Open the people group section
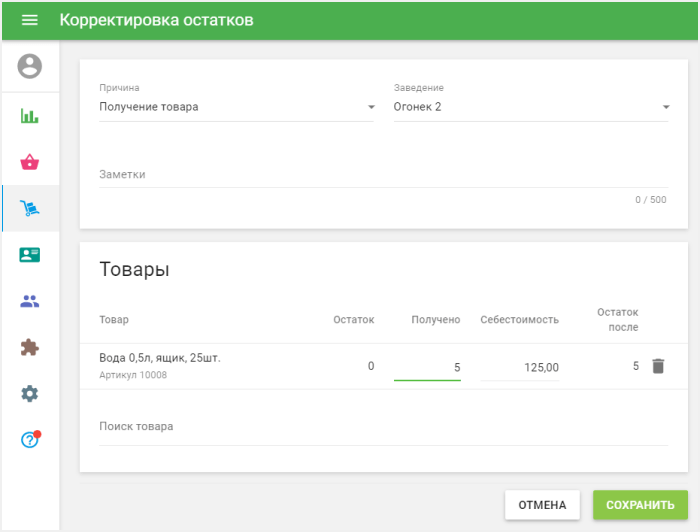The image size is (700, 532). tap(29, 301)
